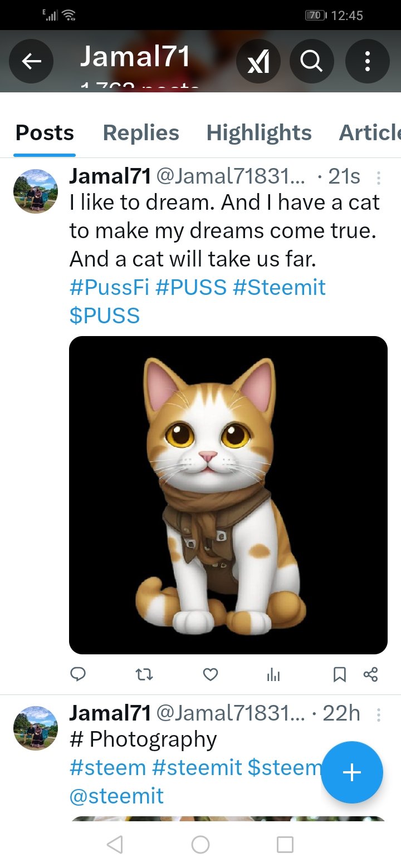Search this profile's posts

312,61
